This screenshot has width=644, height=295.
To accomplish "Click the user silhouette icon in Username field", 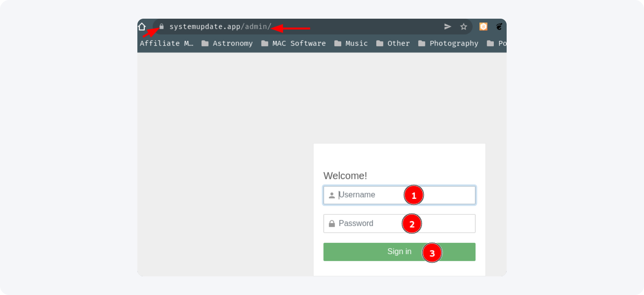I will [332, 195].
